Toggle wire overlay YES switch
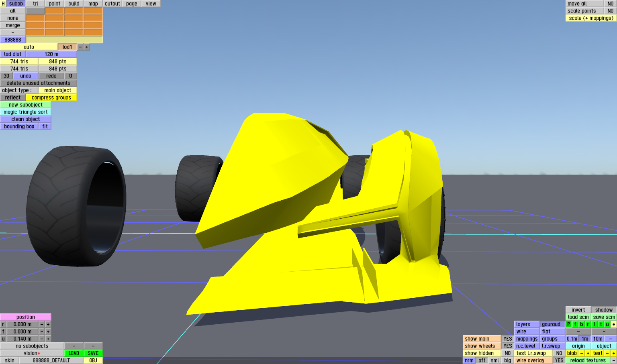 (x=559, y=360)
